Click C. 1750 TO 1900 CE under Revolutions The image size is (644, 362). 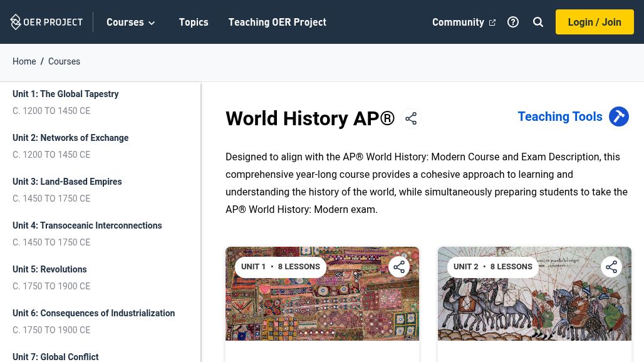[51, 286]
